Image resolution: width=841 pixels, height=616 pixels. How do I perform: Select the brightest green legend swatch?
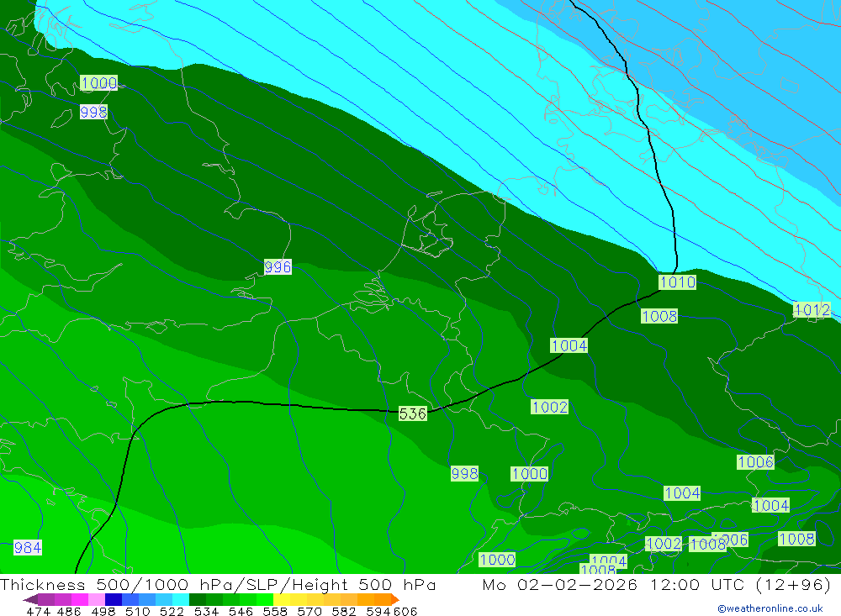[x=265, y=599]
